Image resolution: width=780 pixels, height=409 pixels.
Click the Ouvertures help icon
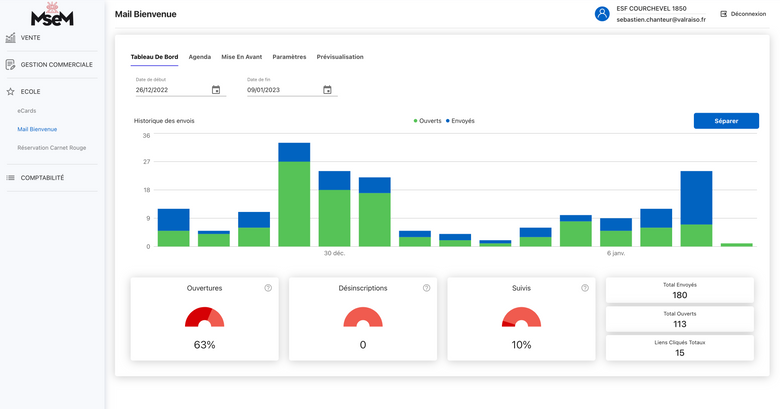coord(268,288)
